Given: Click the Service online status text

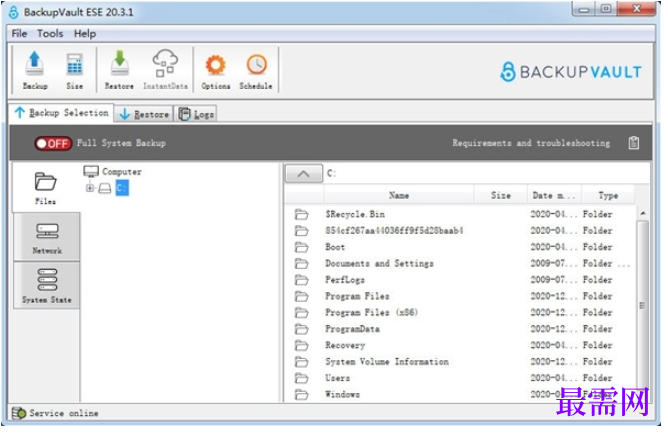Looking at the screenshot, I should coord(64,413).
